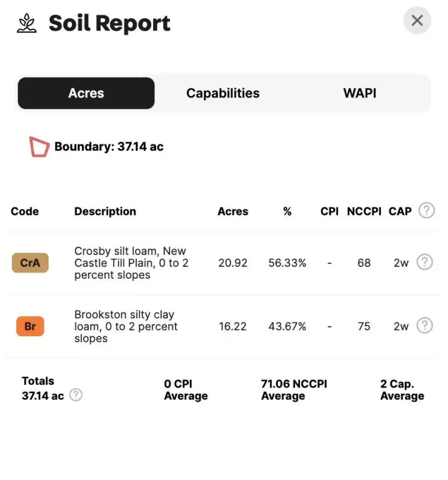Switch to the Capabilities tab
The image size is (448, 480).
[x=222, y=93]
